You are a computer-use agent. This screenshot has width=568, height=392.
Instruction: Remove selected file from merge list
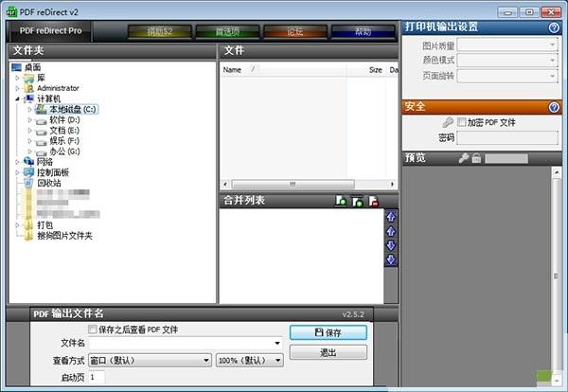(x=374, y=201)
